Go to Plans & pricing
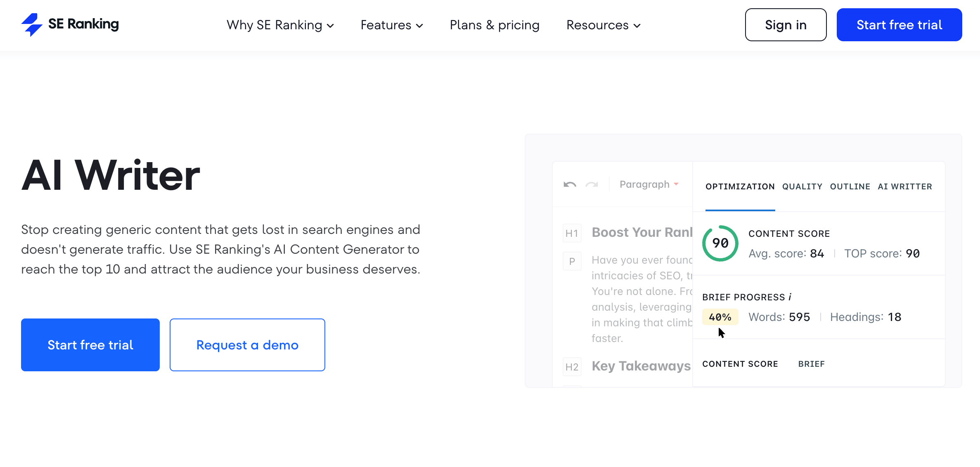Screen dimensions: 980x467 click(495, 25)
